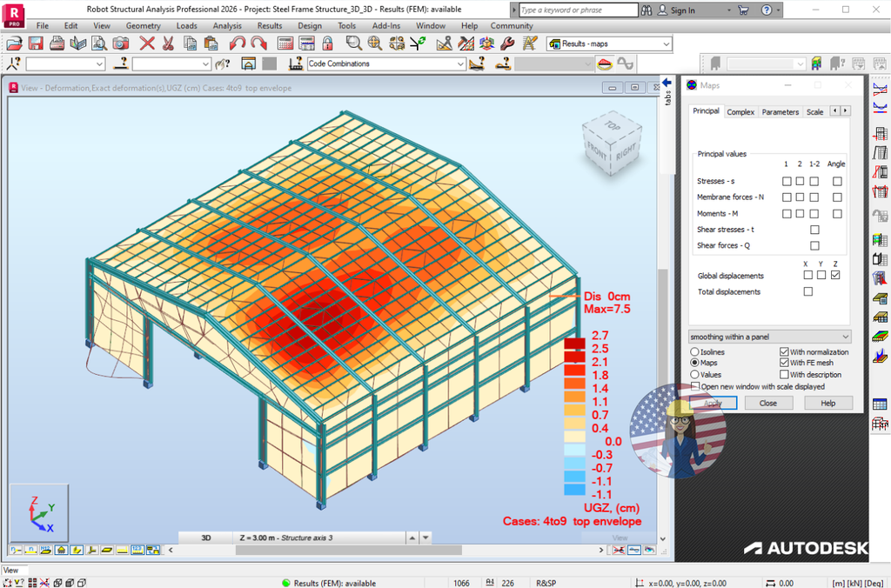Click the Print Preview icon
This screenshot has height=588, width=891.
(99, 44)
